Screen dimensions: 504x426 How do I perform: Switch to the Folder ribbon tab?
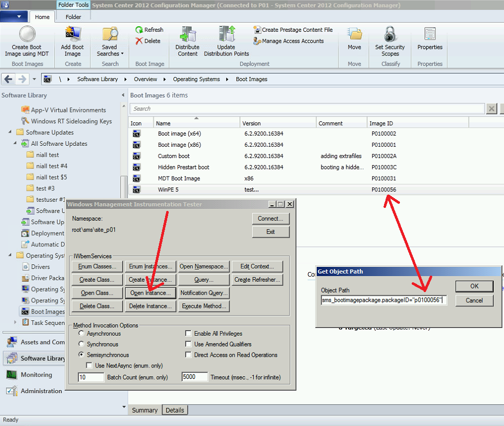(x=73, y=17)
